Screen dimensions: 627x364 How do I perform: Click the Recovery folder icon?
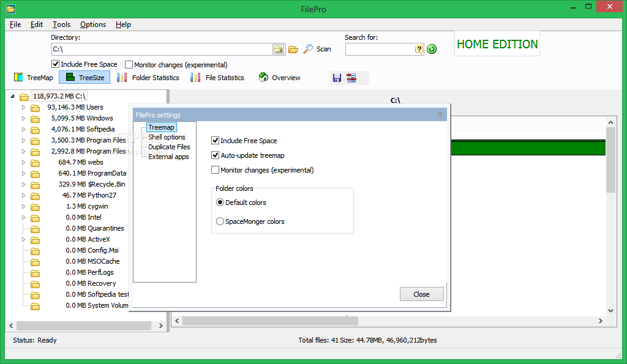click(35, 284)
